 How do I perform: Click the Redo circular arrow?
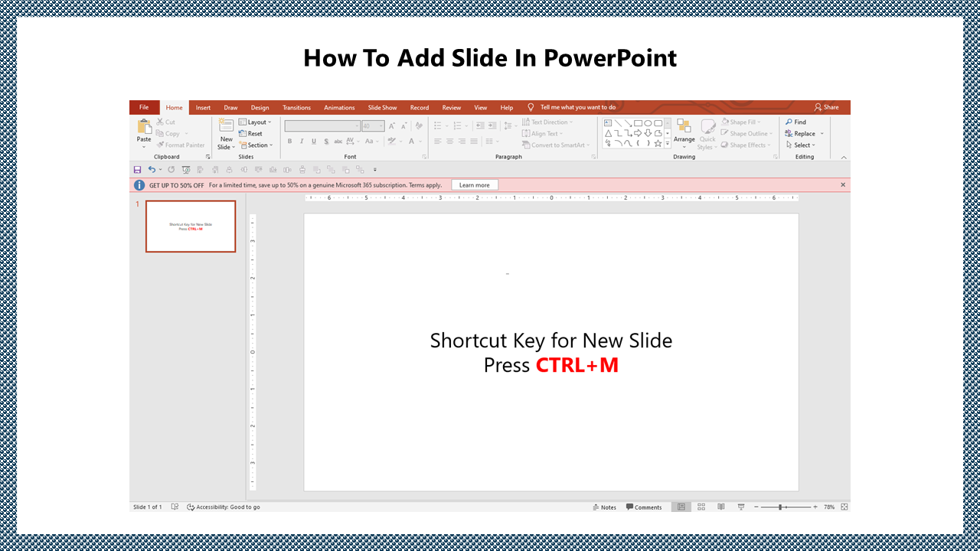[171, 169]
